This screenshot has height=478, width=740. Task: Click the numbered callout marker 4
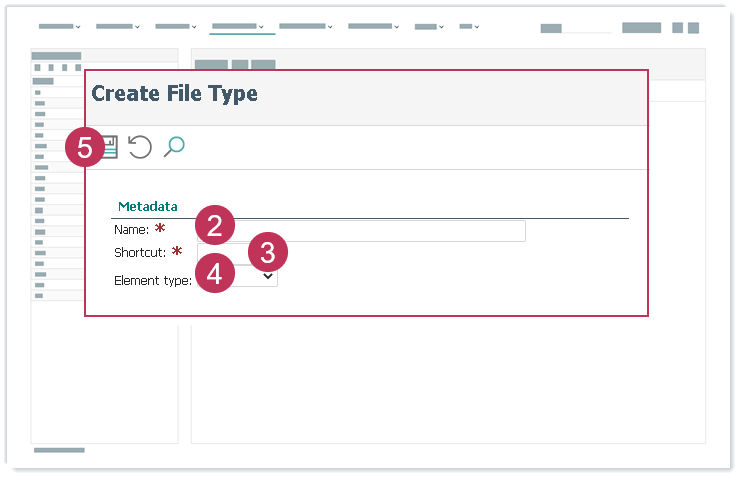215,273
